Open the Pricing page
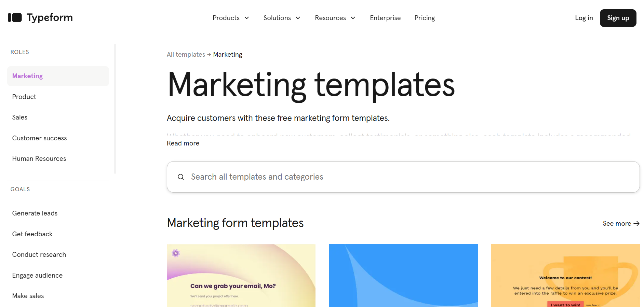This screenshot has height=307, width=644. (425, 18)
